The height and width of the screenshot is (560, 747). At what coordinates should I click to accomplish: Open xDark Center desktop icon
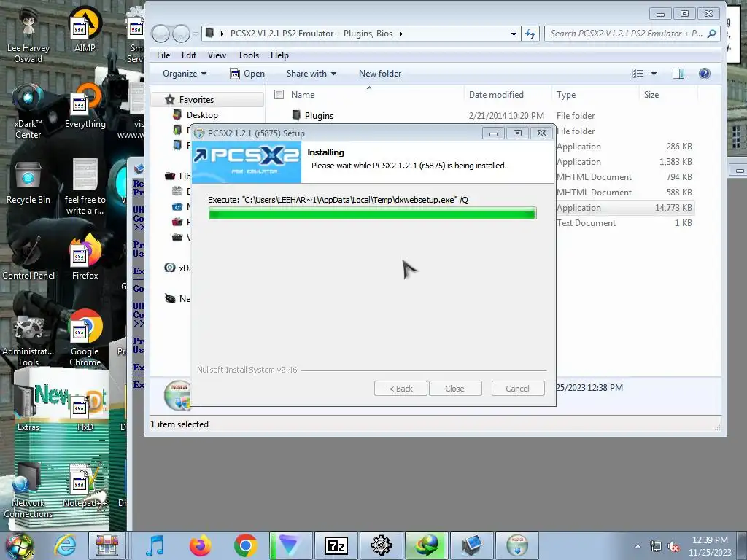coord(28,111)
